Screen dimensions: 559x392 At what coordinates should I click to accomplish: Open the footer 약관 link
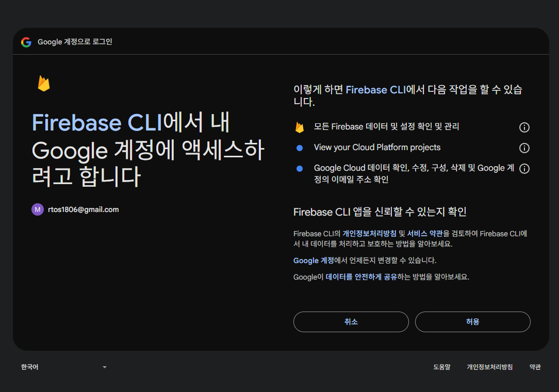535,367
